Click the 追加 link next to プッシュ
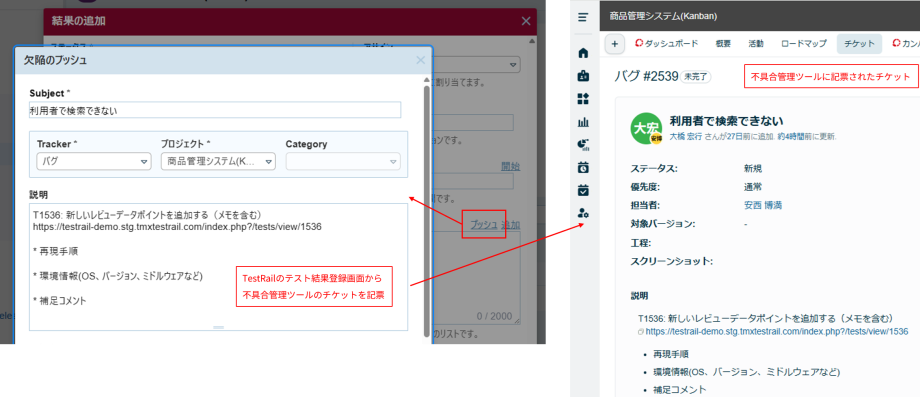Viewport: 920px width, 397px height. [x=510, y=224]
